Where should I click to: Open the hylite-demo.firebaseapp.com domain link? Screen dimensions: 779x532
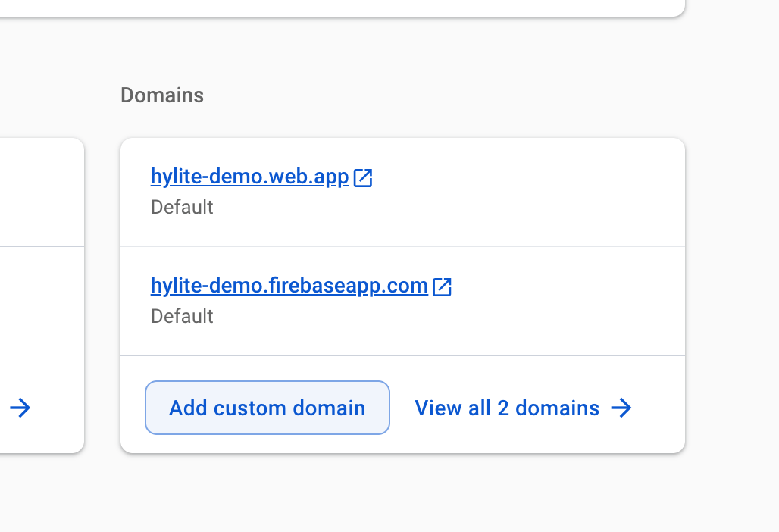tap(289, 286)
